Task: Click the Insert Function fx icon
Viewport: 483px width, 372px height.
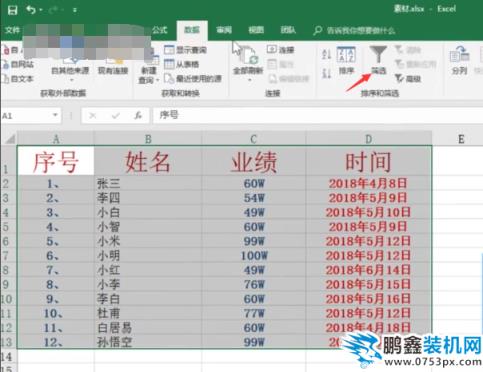Action: pyautogui.click(x=138, y=116)
